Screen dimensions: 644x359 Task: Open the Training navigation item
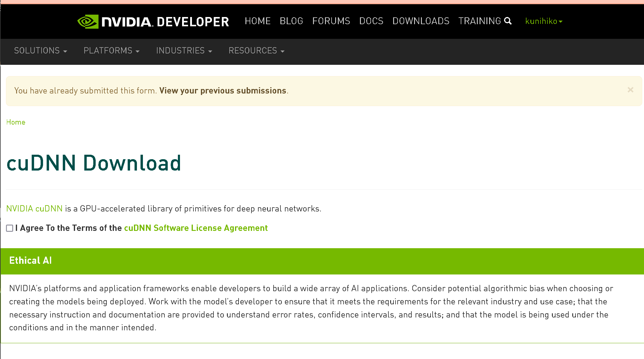pos(480,21)
